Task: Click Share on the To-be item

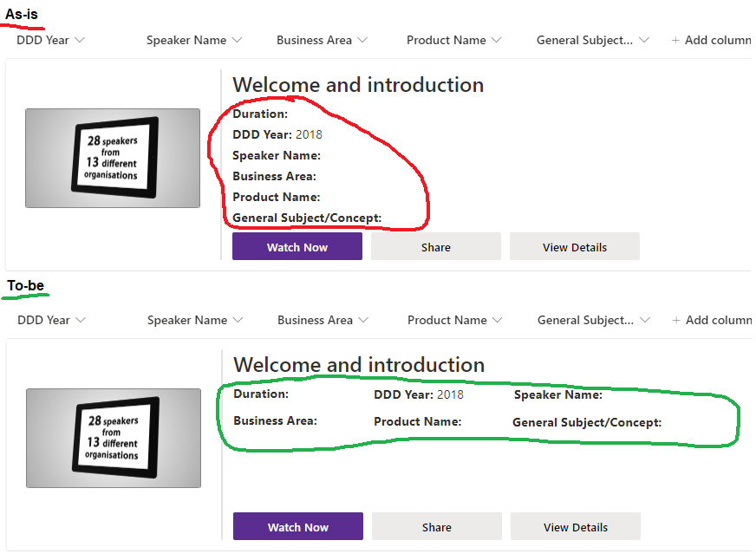Action: (436, 526)
